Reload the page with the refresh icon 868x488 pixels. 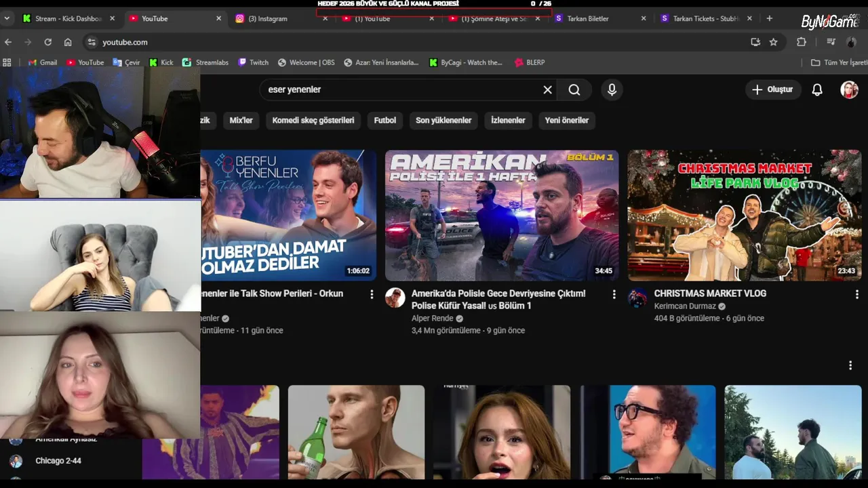47,42
